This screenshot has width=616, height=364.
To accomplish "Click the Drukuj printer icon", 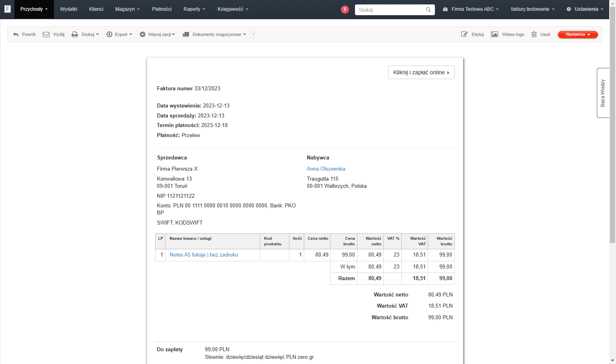I will click(75, 35).
